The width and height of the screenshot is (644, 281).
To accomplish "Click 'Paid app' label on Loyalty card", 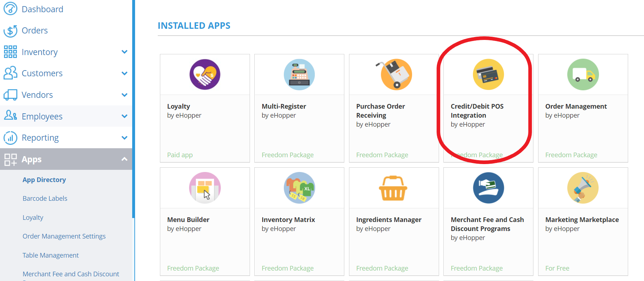I will pos(180,155).
